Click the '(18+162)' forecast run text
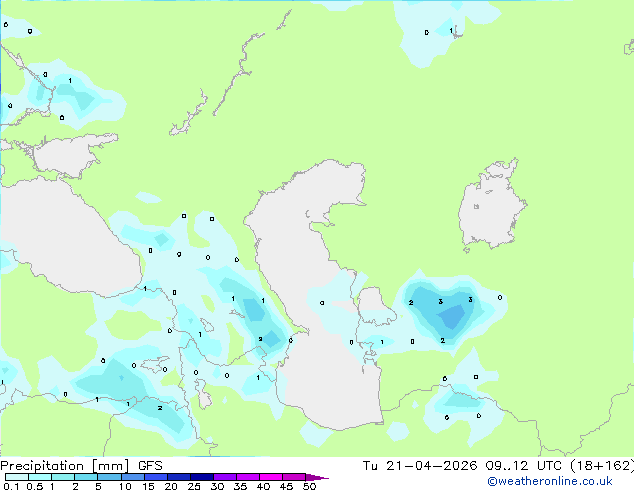This screenshot has width=634, height=490. (602, 466)
